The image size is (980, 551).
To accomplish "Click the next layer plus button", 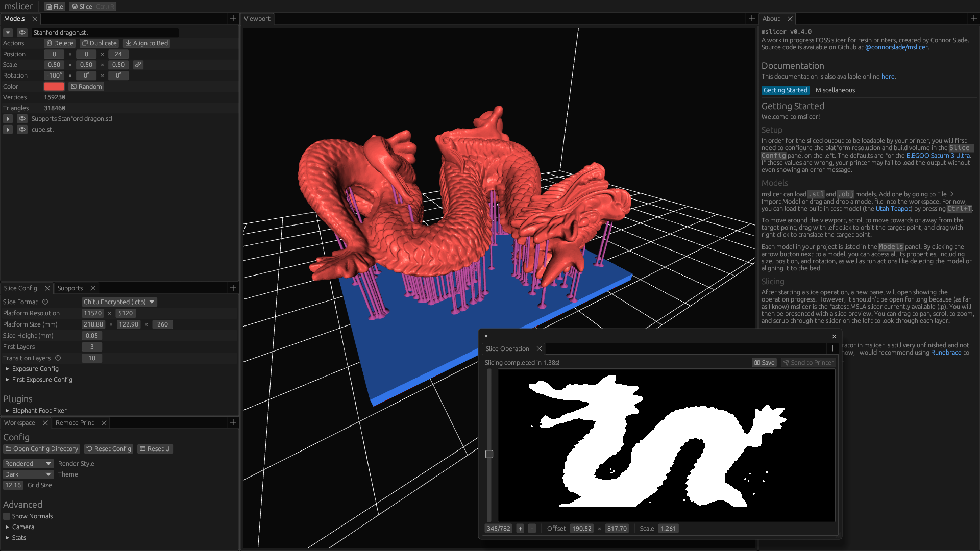I will pos(520,529).
